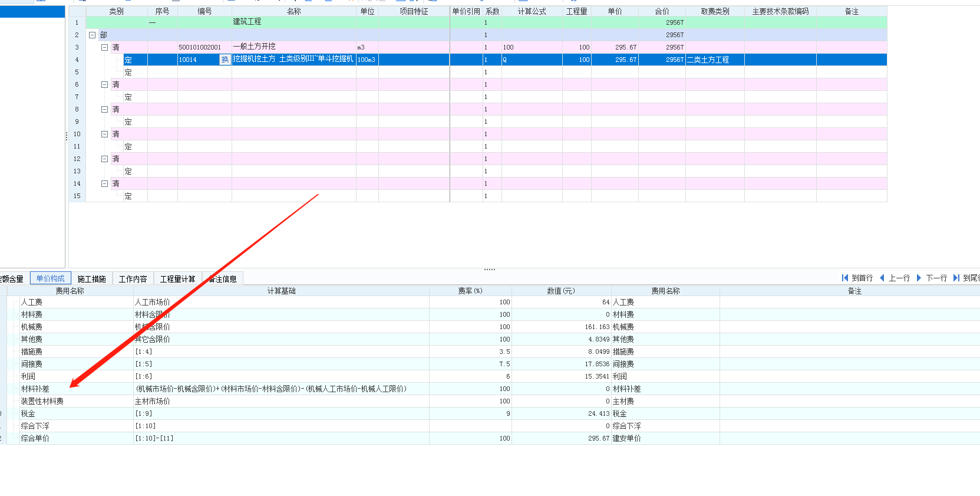Click formula cell Q in row 4
980x496 pixels.
pyautogui.click(x=532, y=60)
